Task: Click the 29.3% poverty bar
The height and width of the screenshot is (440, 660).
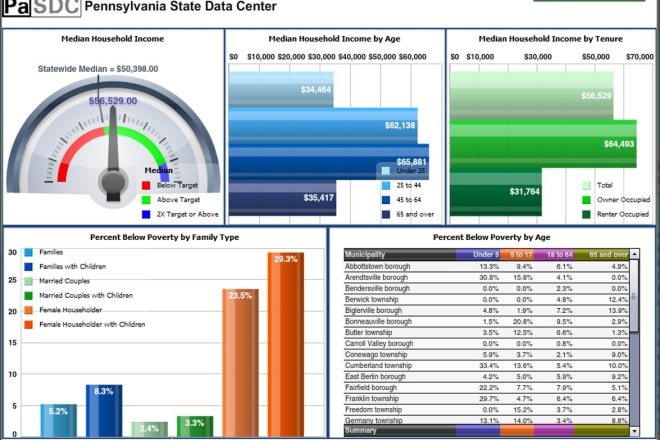Action: coord(286,345)
